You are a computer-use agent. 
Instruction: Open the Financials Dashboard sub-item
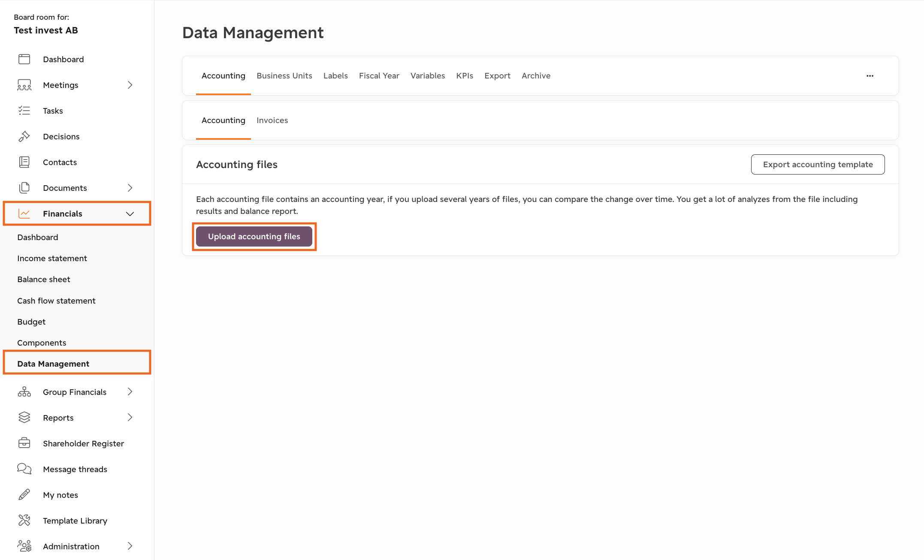(x=38, y=238)
